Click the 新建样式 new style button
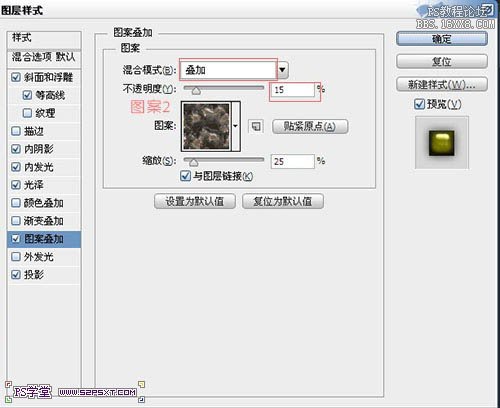Viewport: 500px width, 408px height. (x=442, y=84)
